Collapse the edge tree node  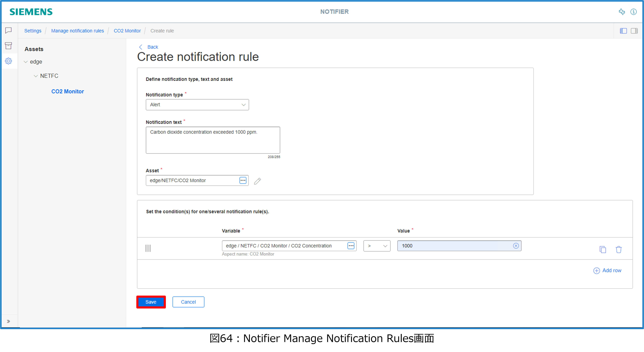(26, 62)
